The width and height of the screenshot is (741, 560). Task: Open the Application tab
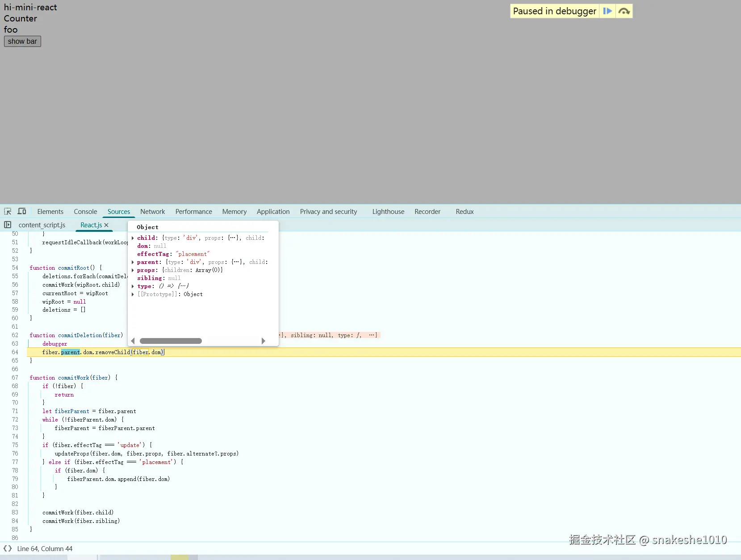273,212
